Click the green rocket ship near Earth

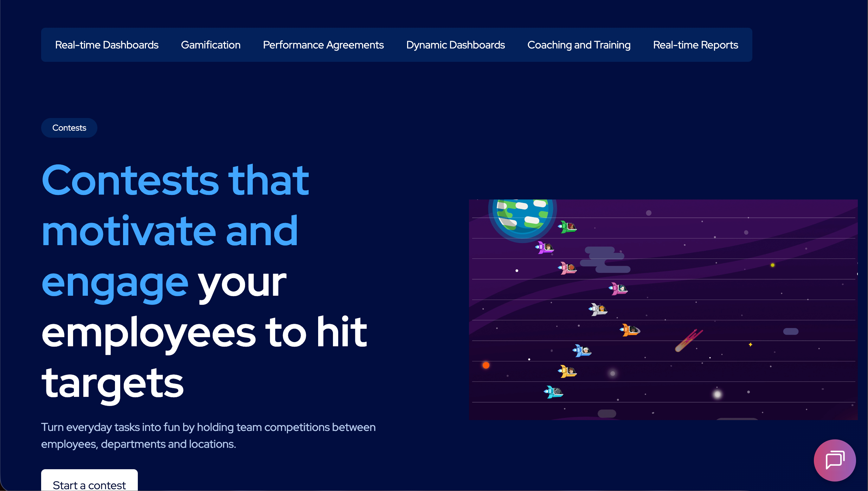coord(568,227)
